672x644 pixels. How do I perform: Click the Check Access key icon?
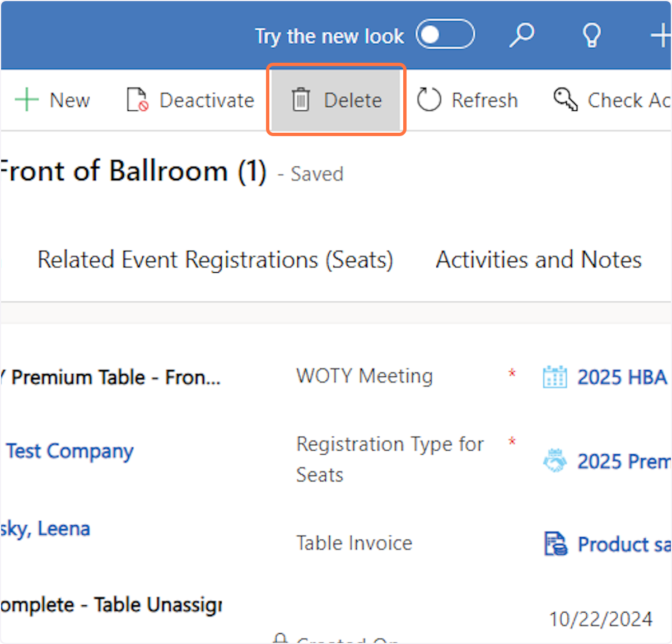[x=566, y=100]
